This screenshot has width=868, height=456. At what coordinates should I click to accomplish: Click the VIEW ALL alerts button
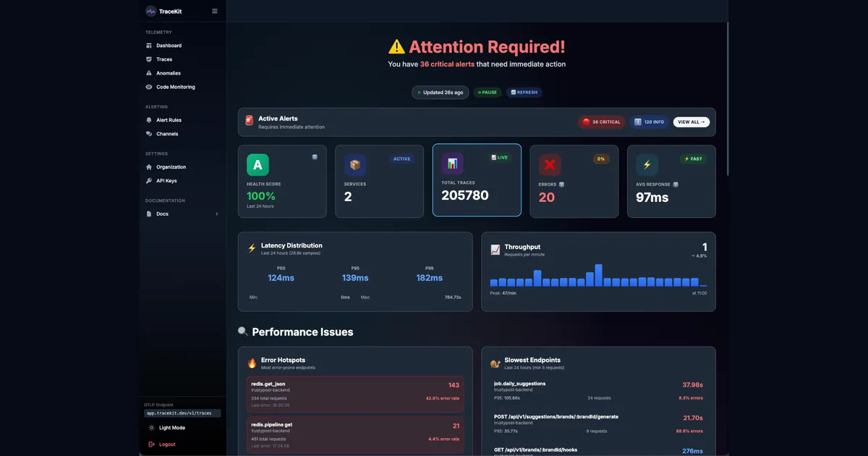(x=691, y=122)
